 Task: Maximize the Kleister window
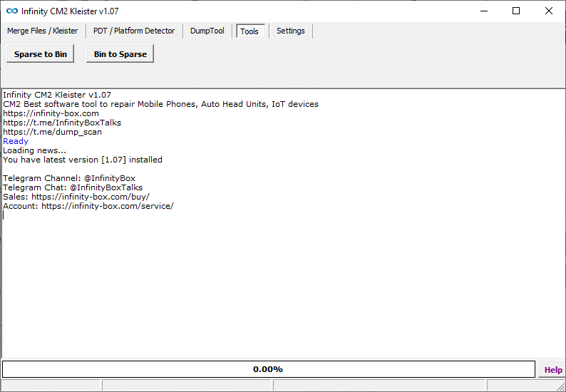tap(516, 11)
